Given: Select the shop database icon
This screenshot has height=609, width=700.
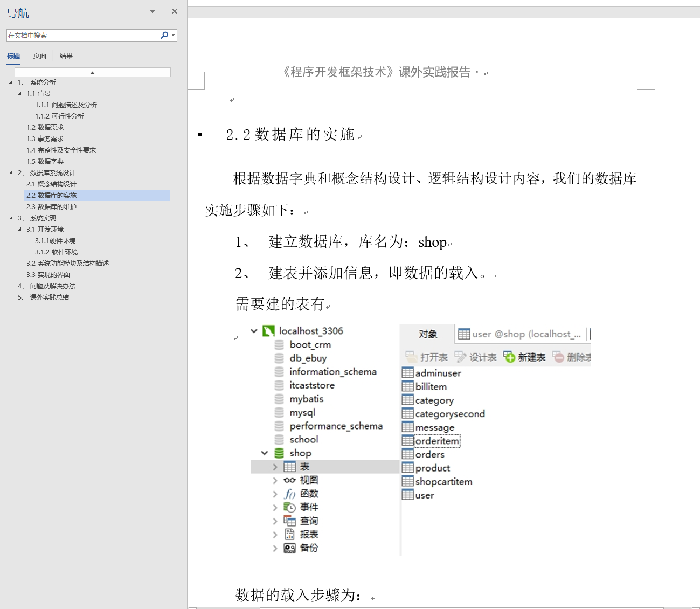Looking at the screenshot, I should (x=278, y=453).
